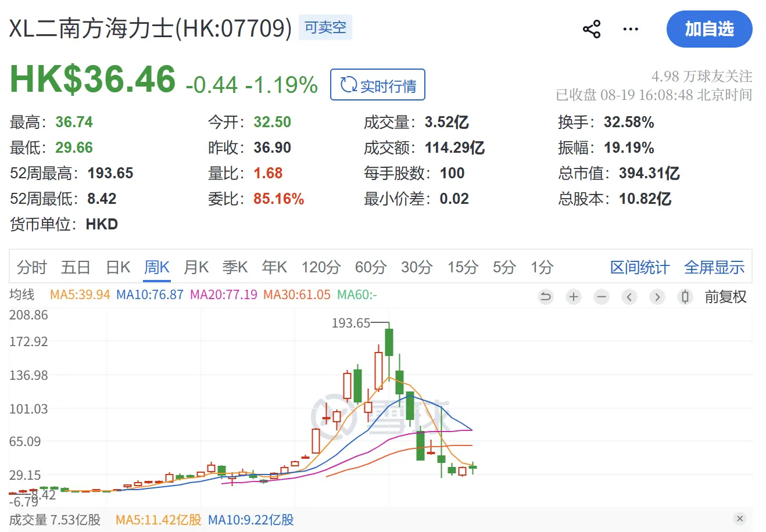The height and width of the screenshot is (532, 766).
Task: Switch to 5分 interval tab
Action: (x=504, y=267)
